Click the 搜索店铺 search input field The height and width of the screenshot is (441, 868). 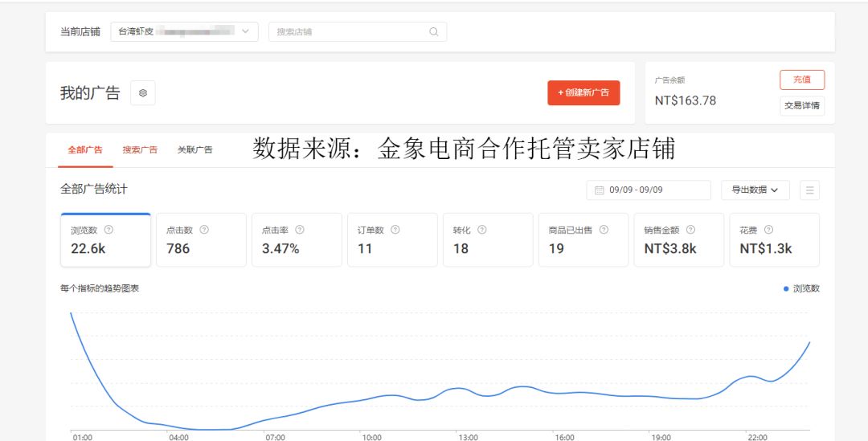point(350,32)
